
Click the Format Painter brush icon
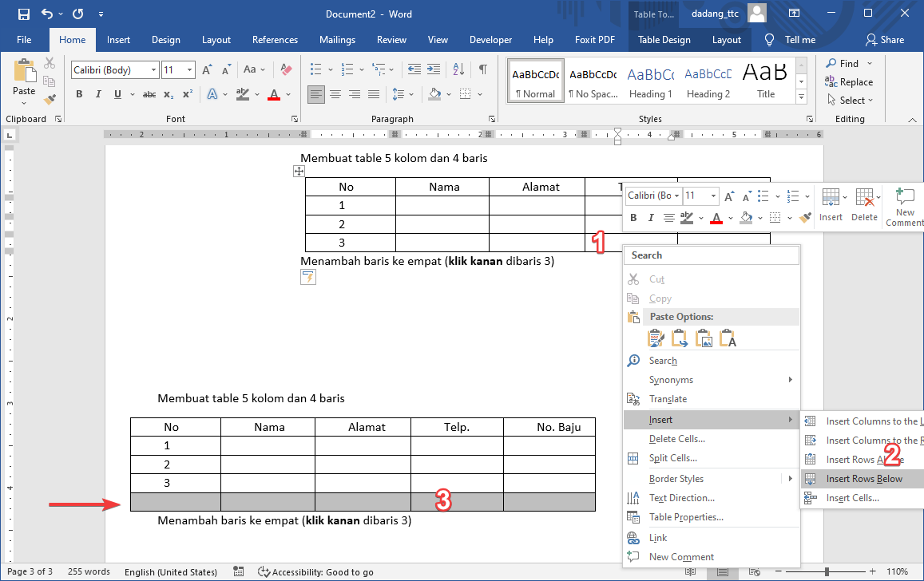click(x=50, y=100)
